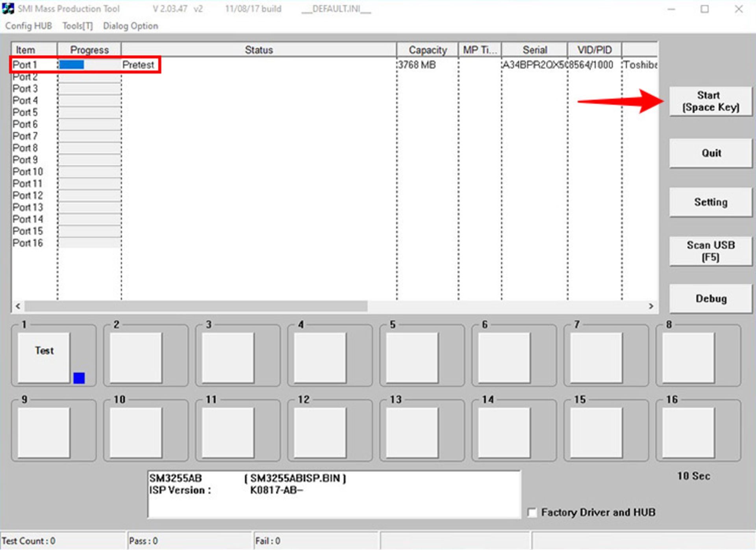Enable Factory Driver and HUB checkbox
Viewport: 756px width, 550px height.
pos(532,513)
